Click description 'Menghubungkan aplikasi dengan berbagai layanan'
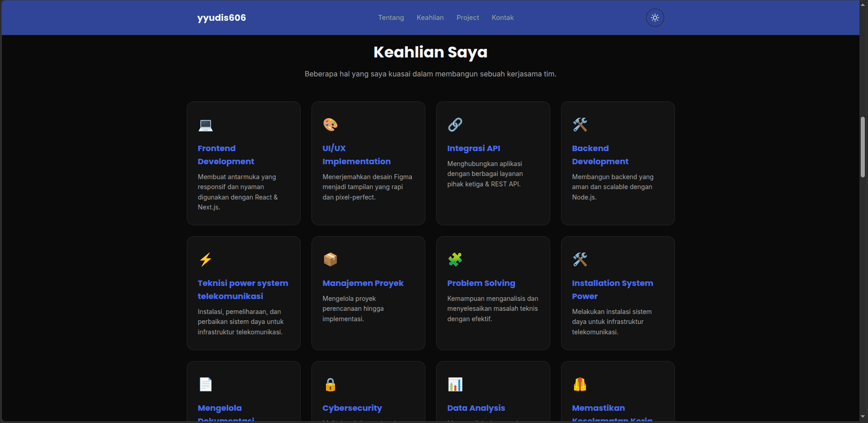Screen dimensions: 868x423 [x=485, y=174]
